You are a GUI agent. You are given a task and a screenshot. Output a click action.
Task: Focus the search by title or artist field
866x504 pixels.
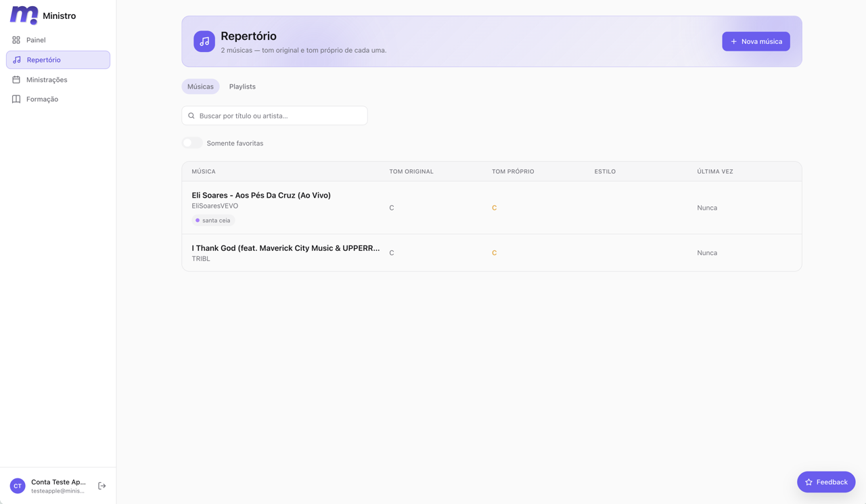275,116
